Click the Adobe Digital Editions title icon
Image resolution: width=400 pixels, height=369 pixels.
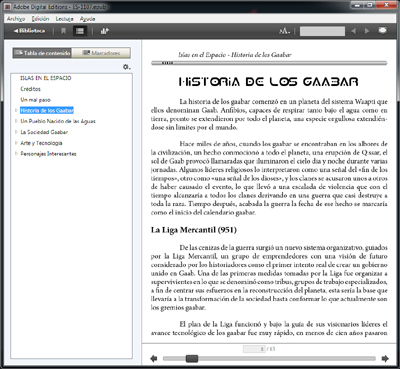8,6
